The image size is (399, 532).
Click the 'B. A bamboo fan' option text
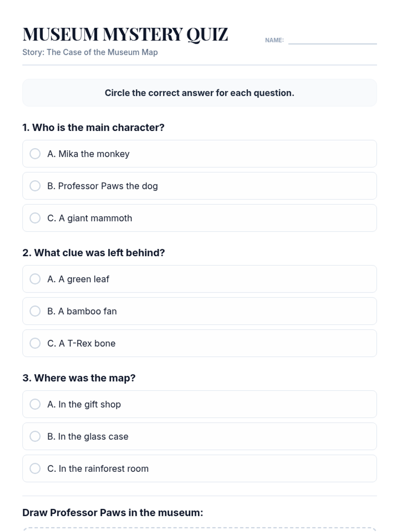[x=82, y=311]
